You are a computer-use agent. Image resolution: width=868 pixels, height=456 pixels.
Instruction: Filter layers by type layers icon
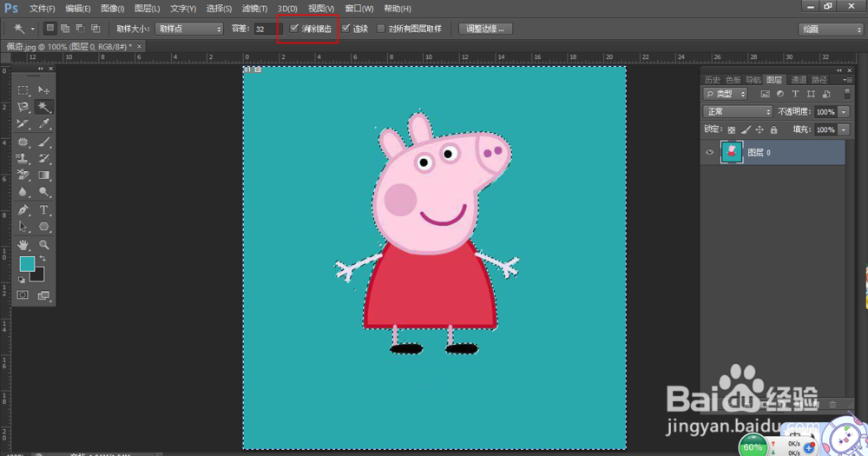795,94
